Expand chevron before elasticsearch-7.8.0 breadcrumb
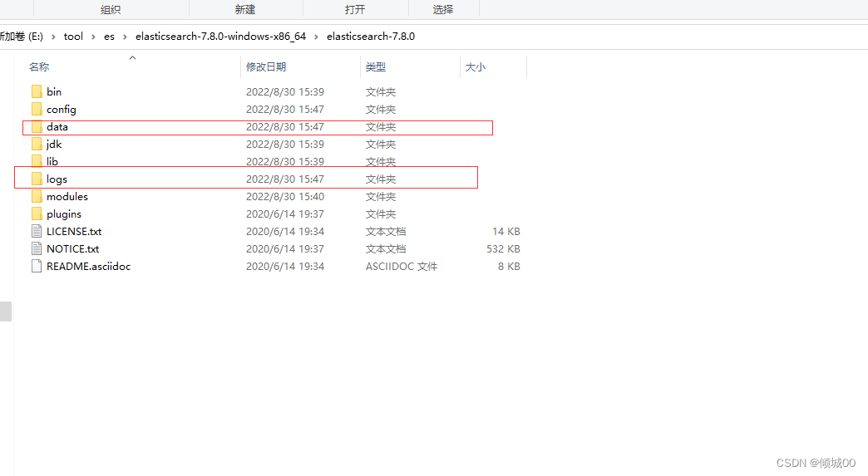 [x=316, y=37]
